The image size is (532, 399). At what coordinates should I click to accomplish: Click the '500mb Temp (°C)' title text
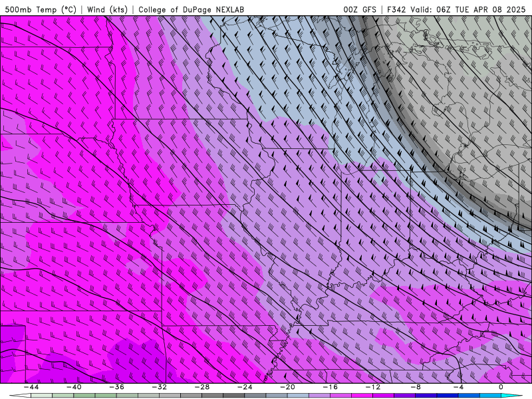[41, 9]
